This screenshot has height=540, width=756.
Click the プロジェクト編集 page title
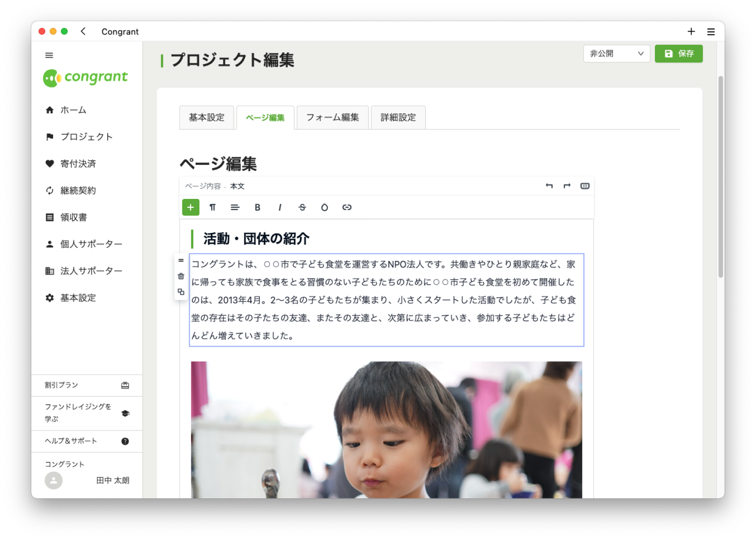(232, 60)
